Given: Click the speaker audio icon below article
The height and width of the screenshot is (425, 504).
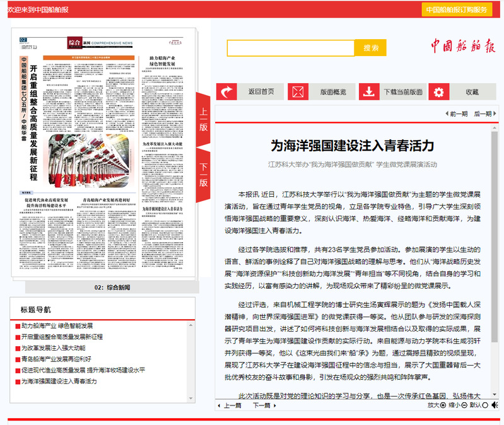Looking at the screenshot, I should [x=495, y=405].
